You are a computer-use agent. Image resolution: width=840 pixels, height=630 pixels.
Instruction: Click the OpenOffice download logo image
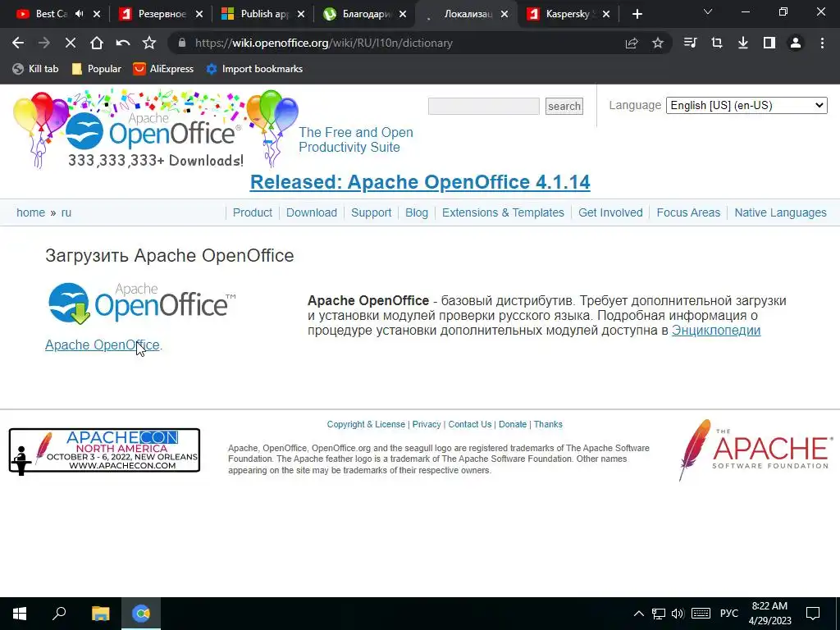point(142,304)
